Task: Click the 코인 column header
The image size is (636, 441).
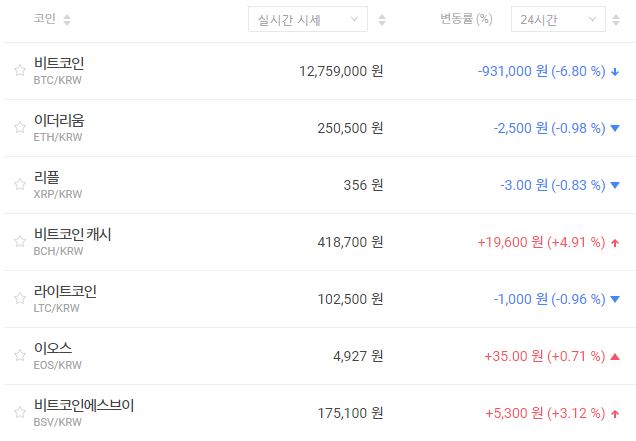Action: point(44,20)
